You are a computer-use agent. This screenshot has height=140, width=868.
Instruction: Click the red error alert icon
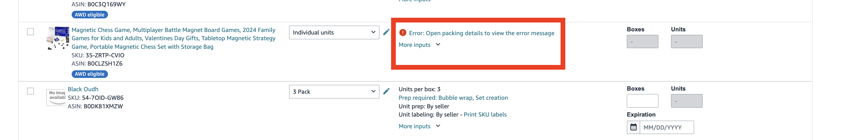[x=402, y=33]
